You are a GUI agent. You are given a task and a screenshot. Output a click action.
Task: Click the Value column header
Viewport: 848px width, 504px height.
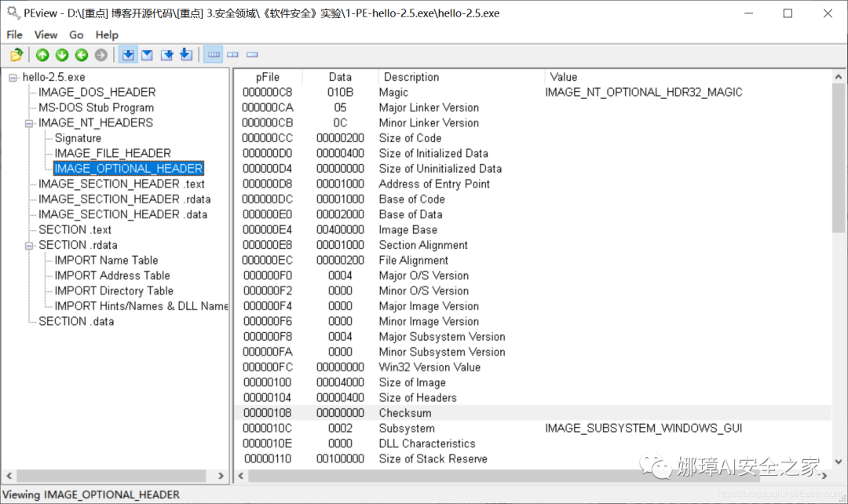coord(564,77)
